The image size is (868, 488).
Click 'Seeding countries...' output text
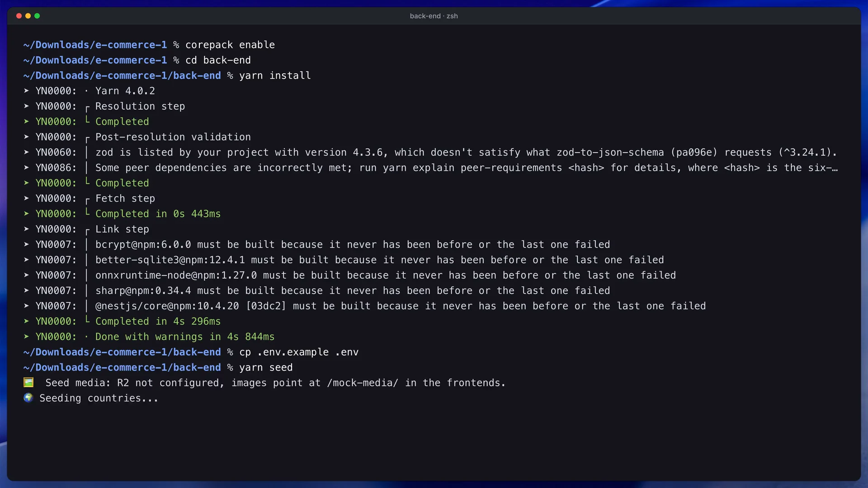point(99,398)
